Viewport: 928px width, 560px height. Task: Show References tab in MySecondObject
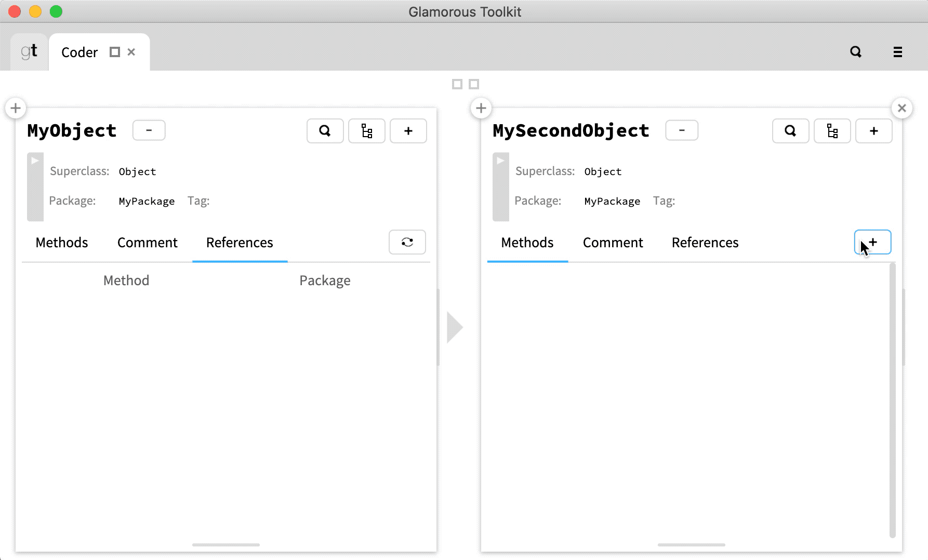705,243
